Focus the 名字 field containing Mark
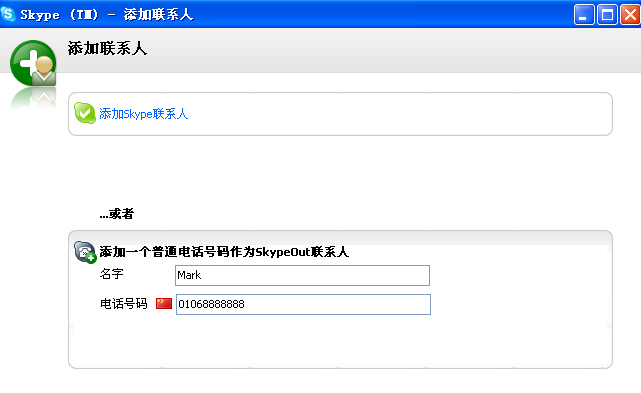Image resolution: width=641 pixels, height=393 pixels. 303,275
